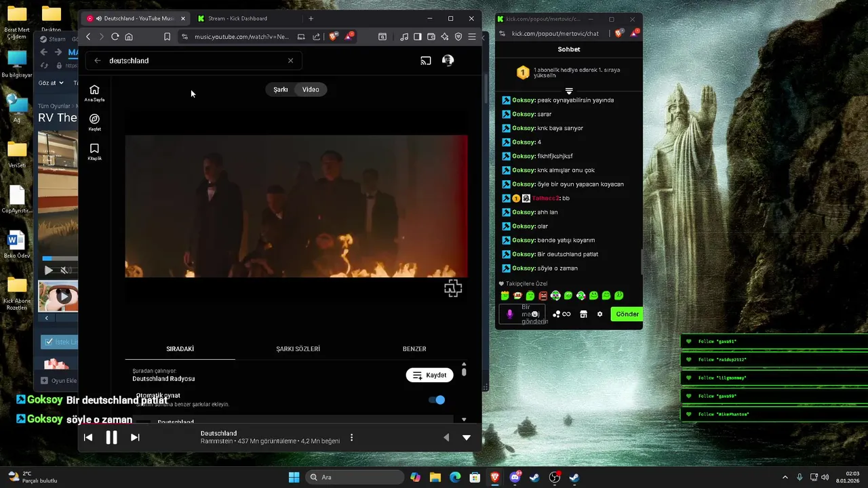The width and height of the screenshot is (868, 488).
Task: Switch playback mode to Şarkı
Action: coord(281,89)
